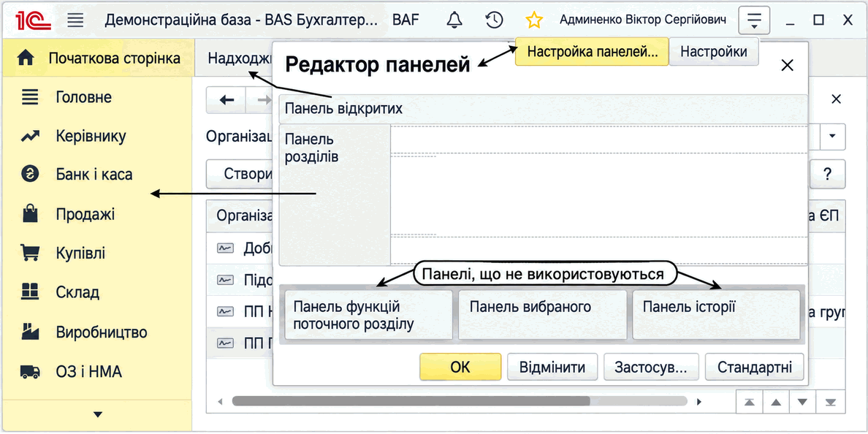This screenshot has width=868, height=434.
Task: Expand more sections with sidebar down arrow
Action: click(98, 414)
